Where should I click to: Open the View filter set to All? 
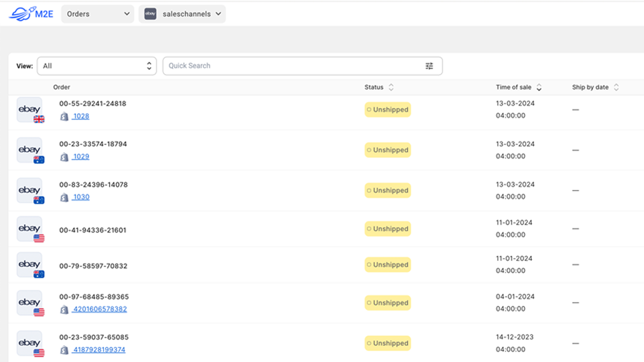tap(97, 66)
